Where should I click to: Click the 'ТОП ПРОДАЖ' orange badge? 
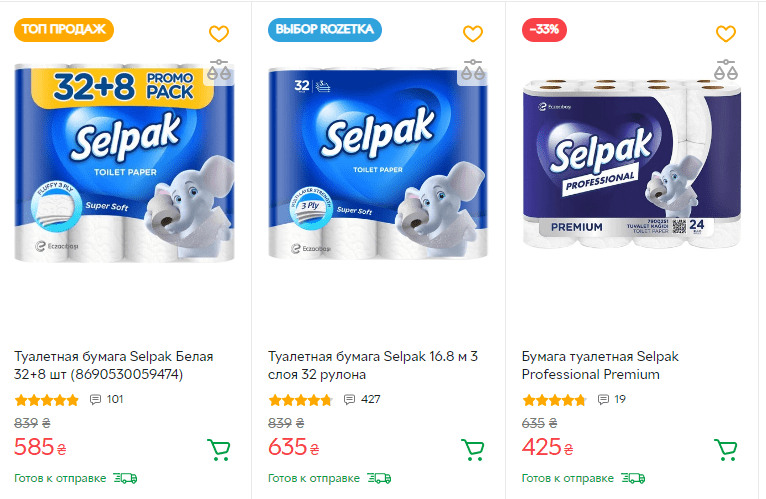pos(64,29)
